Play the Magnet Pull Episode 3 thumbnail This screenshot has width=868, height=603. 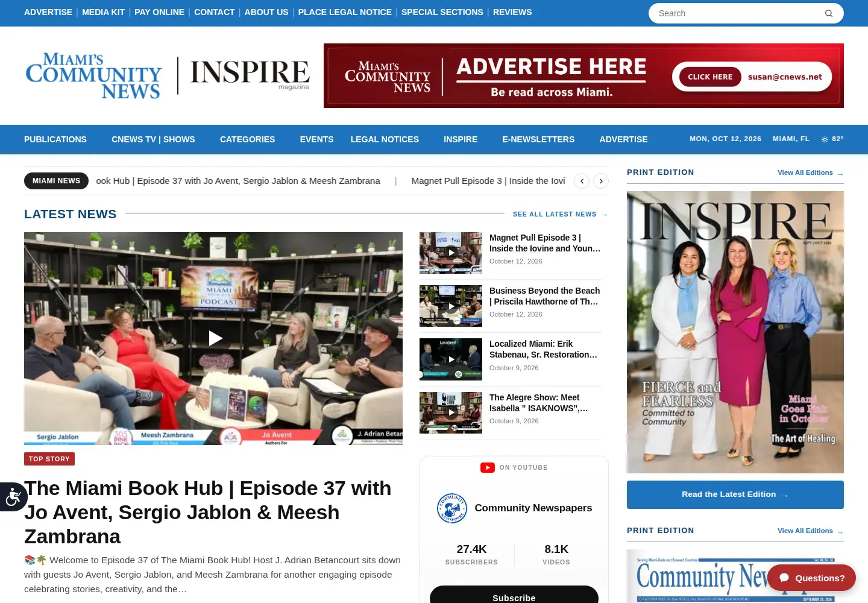tap(451, 253)
